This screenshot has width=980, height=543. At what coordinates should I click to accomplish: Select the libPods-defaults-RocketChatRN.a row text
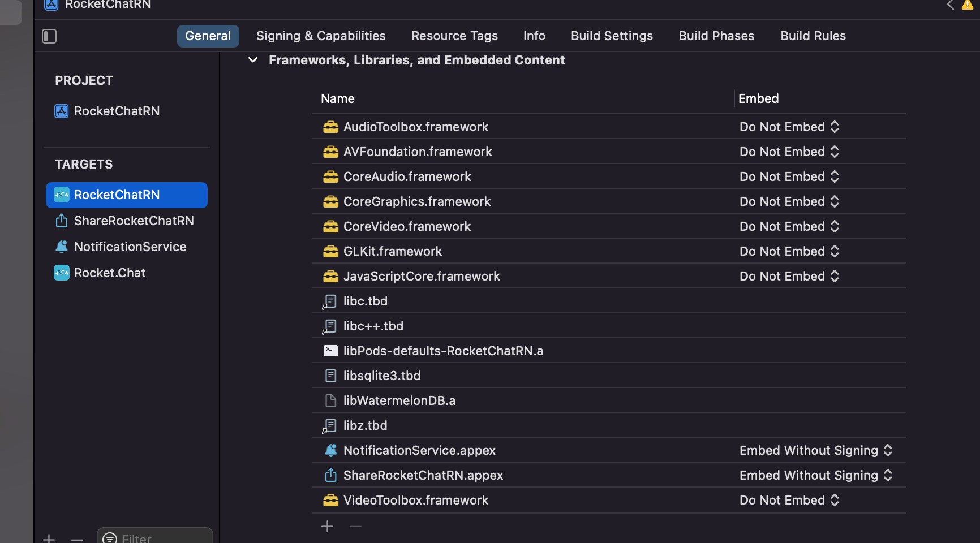(443, 351)
